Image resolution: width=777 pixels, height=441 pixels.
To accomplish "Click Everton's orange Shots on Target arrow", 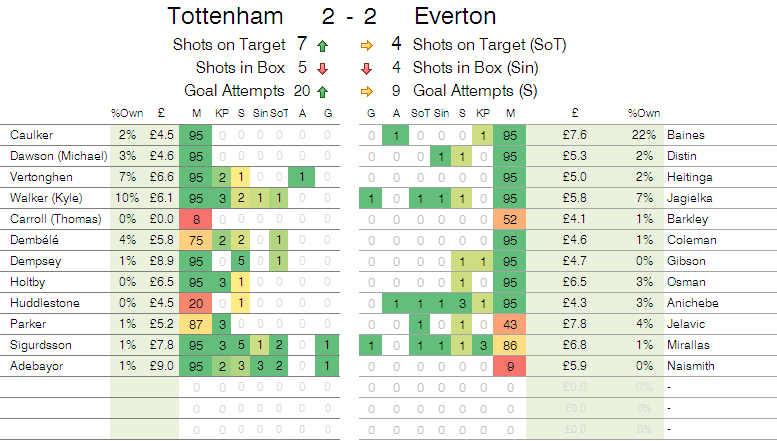I will click(366, 45).
